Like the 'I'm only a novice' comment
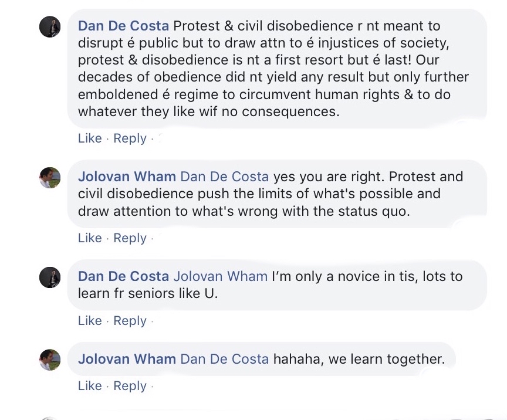The image size is (507, 420). click(90, 321)
